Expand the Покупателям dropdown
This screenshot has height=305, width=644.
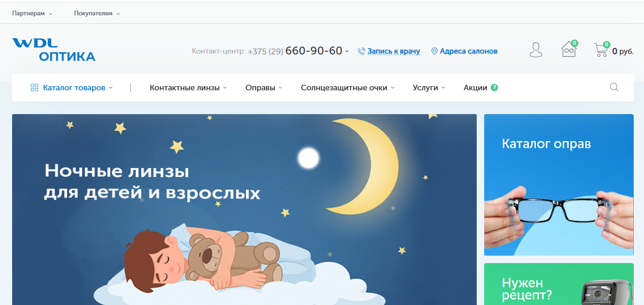point(97,14)
